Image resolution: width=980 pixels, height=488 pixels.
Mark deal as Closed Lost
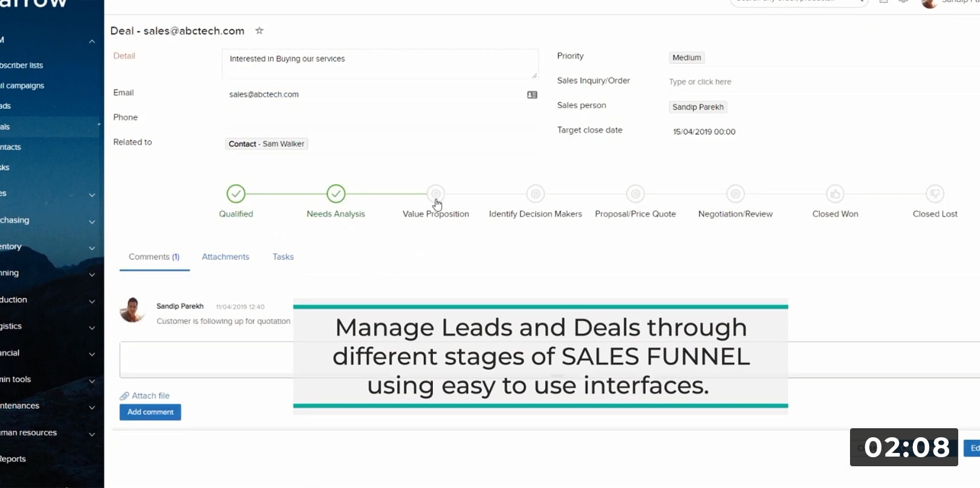click(x=935, y=194)
